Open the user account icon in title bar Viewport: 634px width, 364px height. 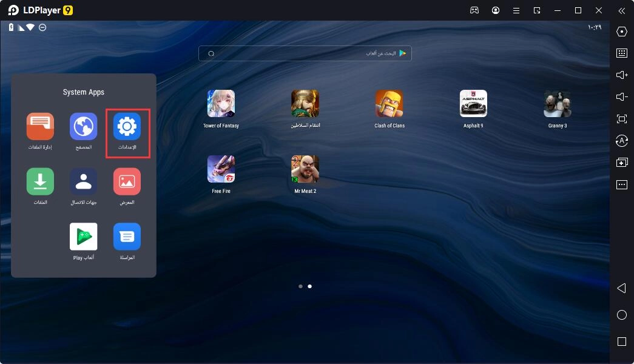coord(495,10)
